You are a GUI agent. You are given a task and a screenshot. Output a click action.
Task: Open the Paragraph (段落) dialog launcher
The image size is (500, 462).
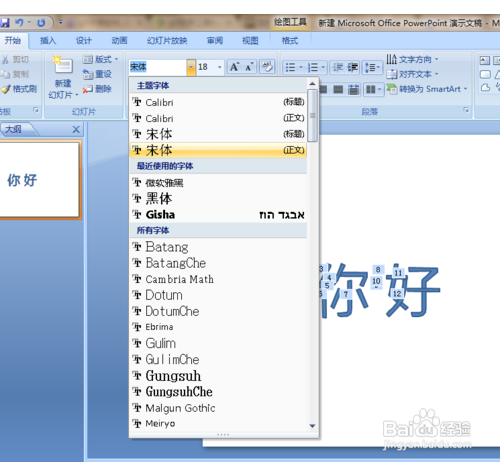point(466,110)
